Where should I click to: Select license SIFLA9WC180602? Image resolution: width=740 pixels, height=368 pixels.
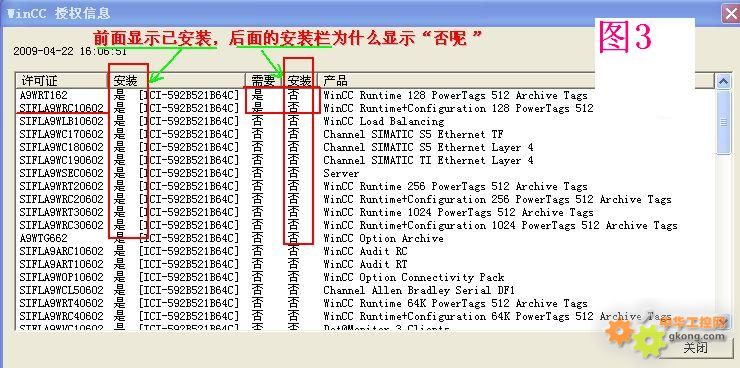click(365, 147)
